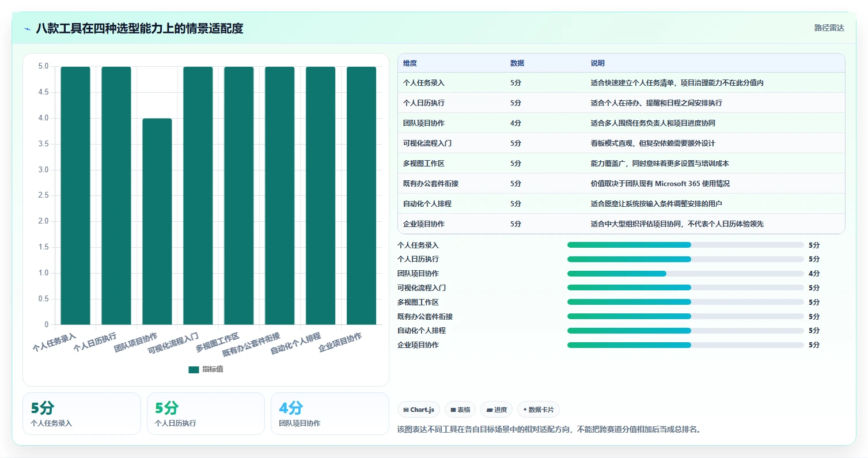Click the 既有办公套件衔接 progress bar

pos(685,316)
